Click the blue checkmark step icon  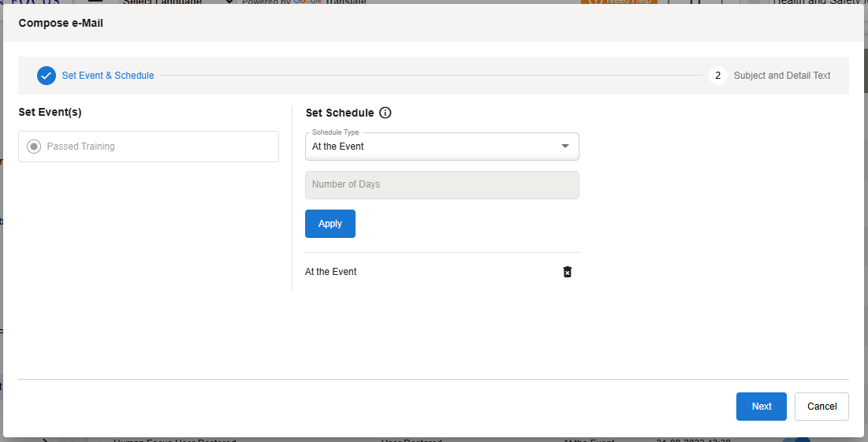[47, 76]
